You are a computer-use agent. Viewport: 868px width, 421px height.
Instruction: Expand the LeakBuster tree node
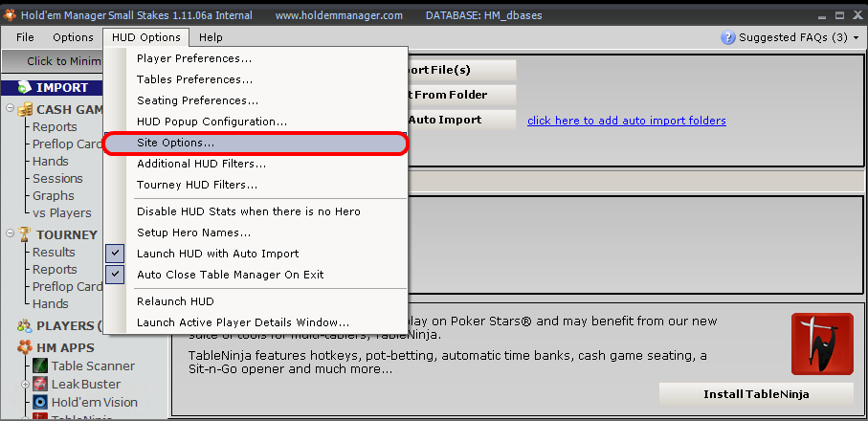[x=26, y=384]
